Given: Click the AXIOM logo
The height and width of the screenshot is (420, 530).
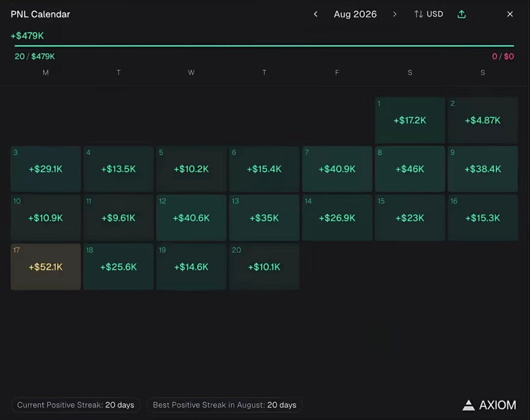Looking at the screenshot, I should [489, 405].
